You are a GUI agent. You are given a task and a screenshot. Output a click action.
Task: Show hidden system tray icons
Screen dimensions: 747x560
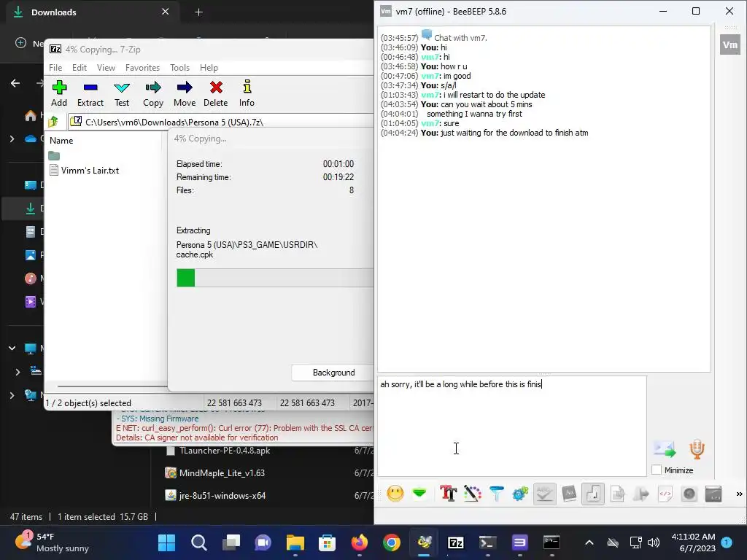tap(589, 542)
